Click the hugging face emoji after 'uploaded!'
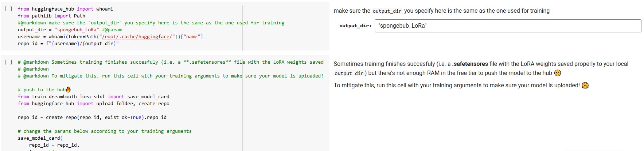Screen dimensions: 644x151 coord(585,86)
